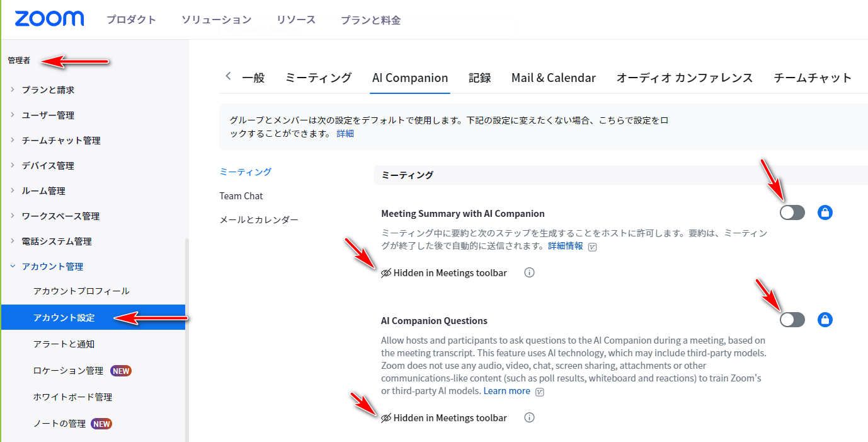The image size is (868, 442).
Task: Switch to the 記録 tab
Action: point(481,78)
